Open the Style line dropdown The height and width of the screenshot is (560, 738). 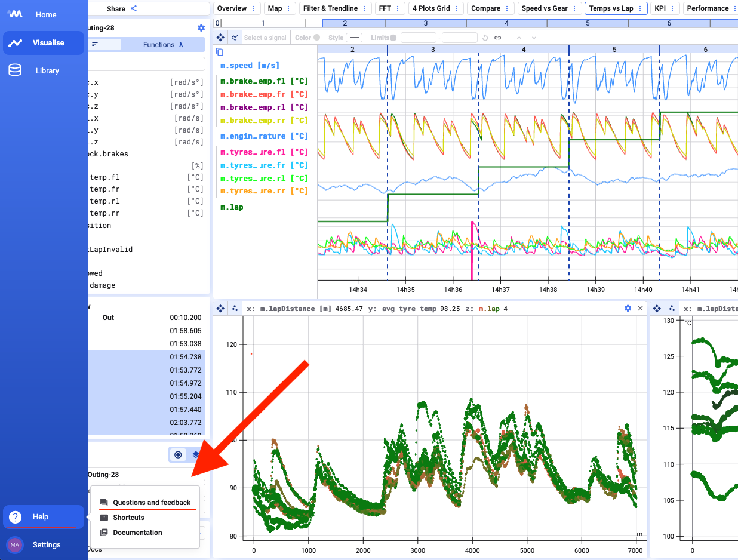coord(354,38)
